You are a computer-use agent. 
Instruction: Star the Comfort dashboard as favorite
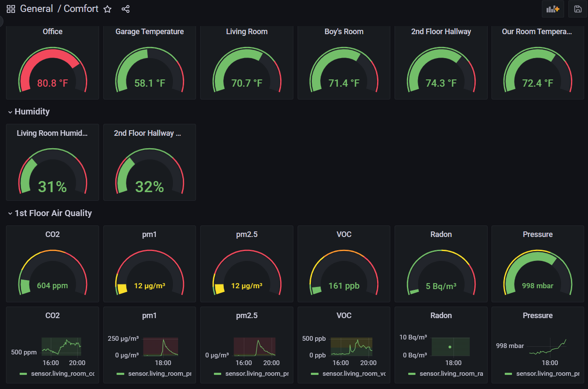click(x=108, y=9)
